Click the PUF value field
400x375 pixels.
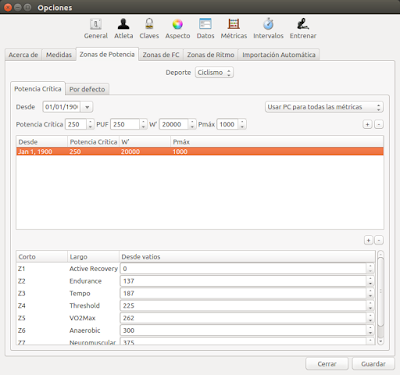pyautogui.click(x=125, y=124)
